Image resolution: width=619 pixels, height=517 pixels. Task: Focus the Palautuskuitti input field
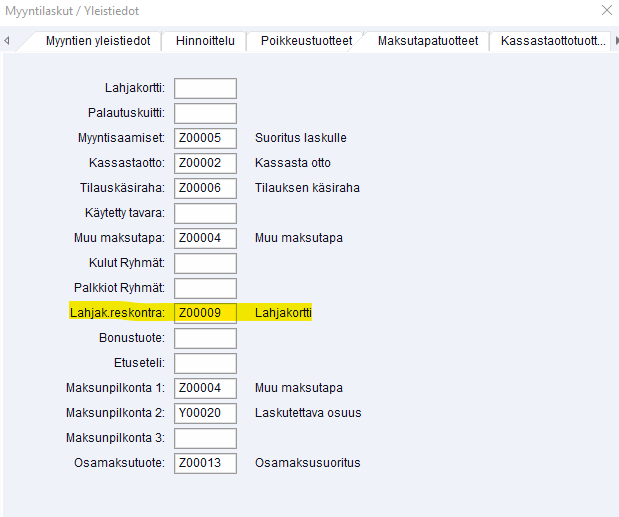[205, 113]
